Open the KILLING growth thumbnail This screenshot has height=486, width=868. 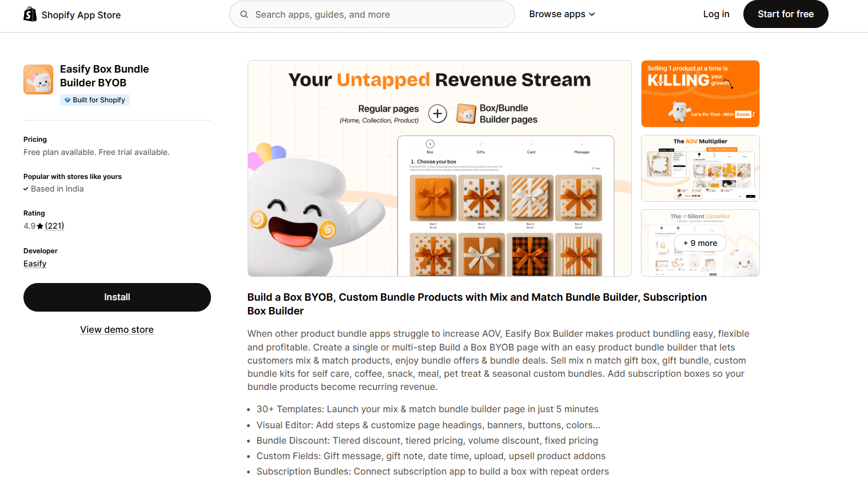[x=700, y=94]
